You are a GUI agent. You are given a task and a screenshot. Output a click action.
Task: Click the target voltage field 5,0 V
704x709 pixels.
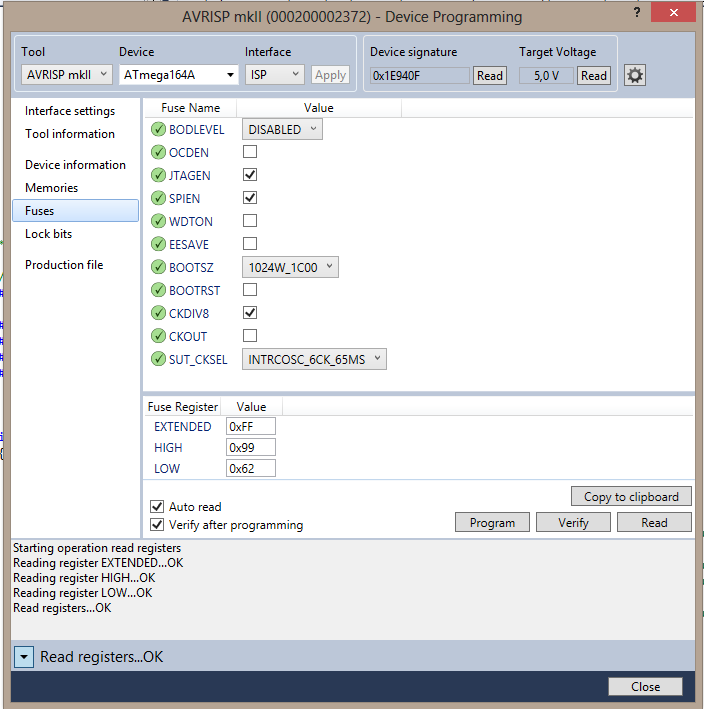pyautogui.click(x=546, y=76)
